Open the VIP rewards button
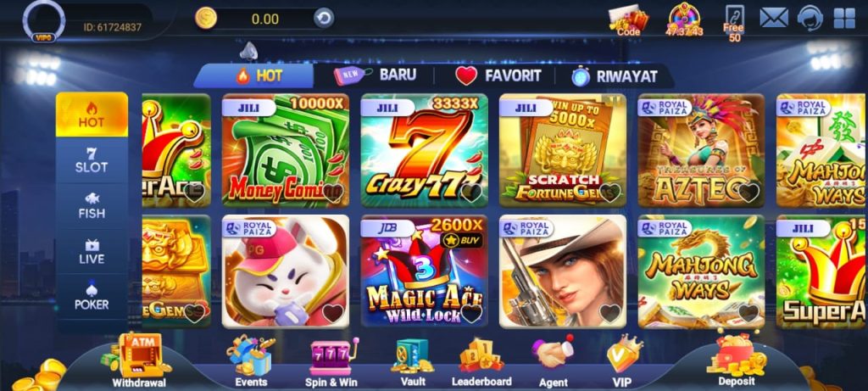 tap(622, 362)
